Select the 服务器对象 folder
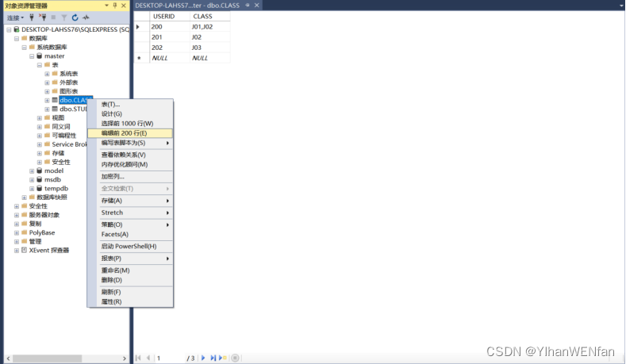626x364 pixels. pyautogui.click(x=44, y=215)
